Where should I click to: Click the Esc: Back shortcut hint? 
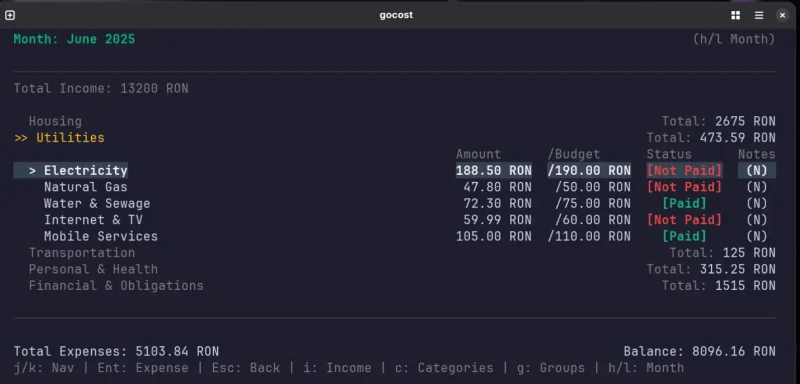[x=246, y=368]
